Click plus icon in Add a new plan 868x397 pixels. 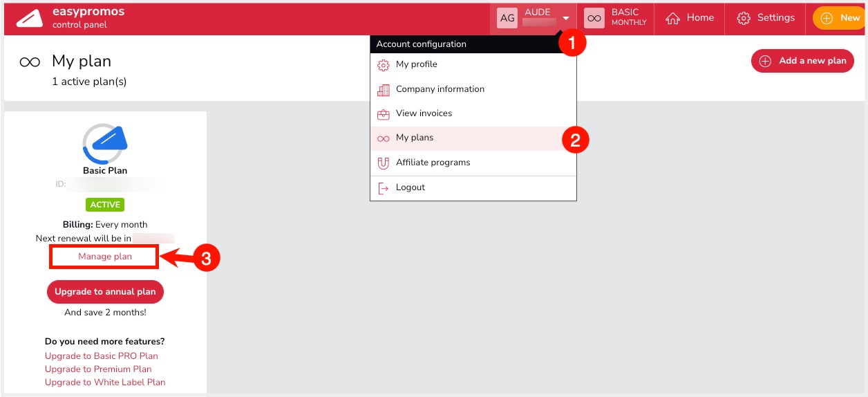click(765, 61)
